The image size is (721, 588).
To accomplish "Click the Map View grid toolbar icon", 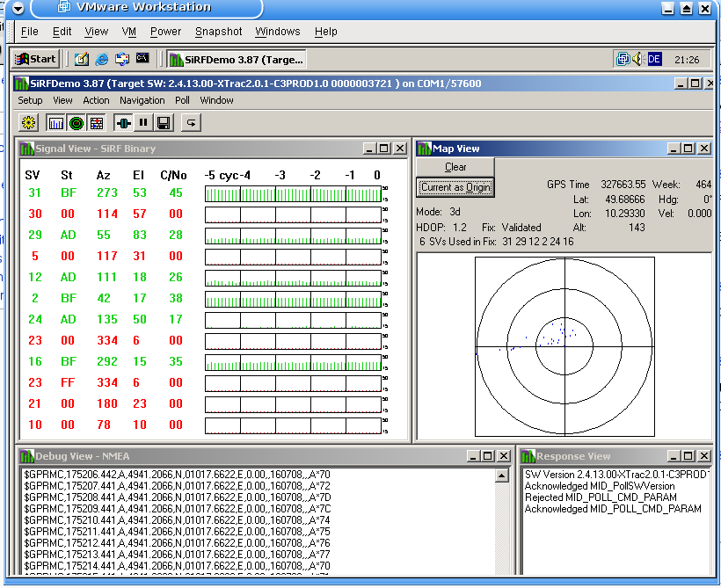I will pos(97,123).
